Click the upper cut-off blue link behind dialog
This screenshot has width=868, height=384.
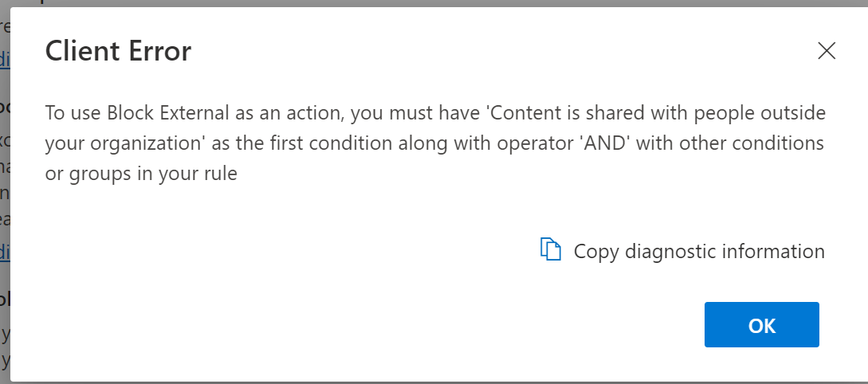click(5, 60)
